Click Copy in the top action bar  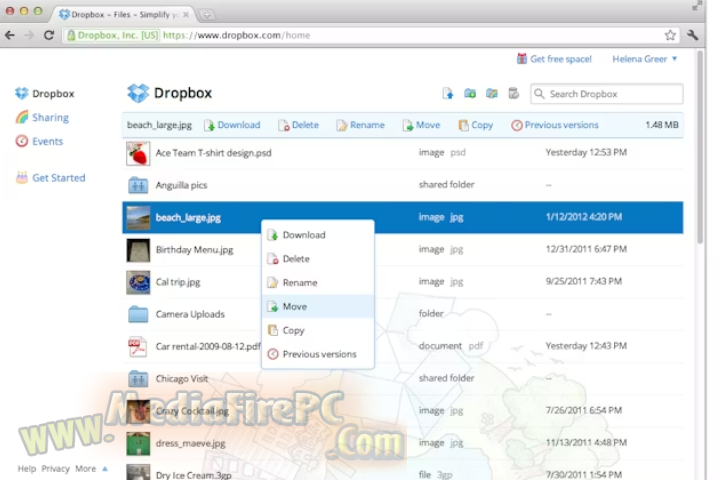[x=476, y=125]
